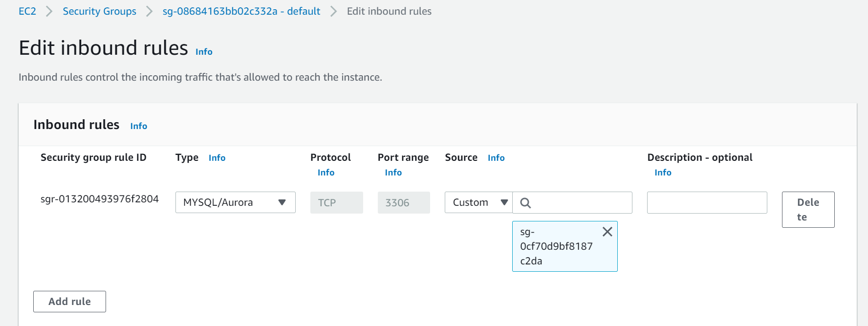
Task: Click Info link next to Edit inbound rules title
Action: pos(204,52)
